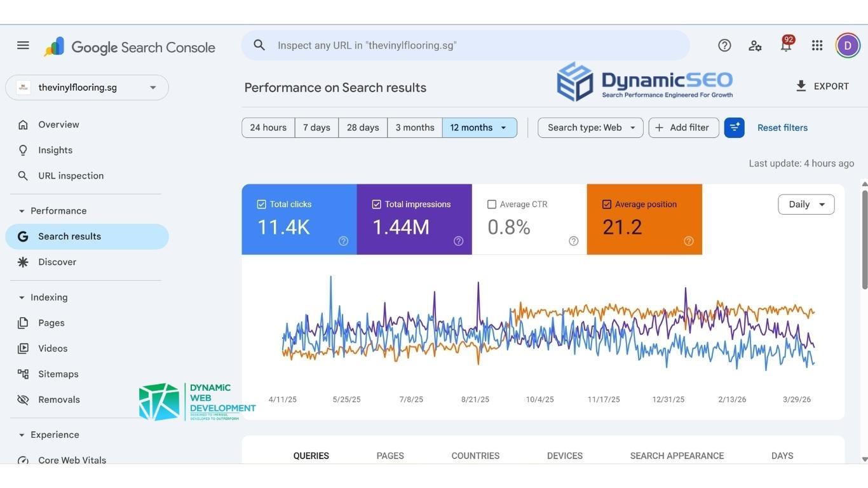Open the hamburger main menu
This screenshot has width=868, height=488.
[x=23, y=45]
